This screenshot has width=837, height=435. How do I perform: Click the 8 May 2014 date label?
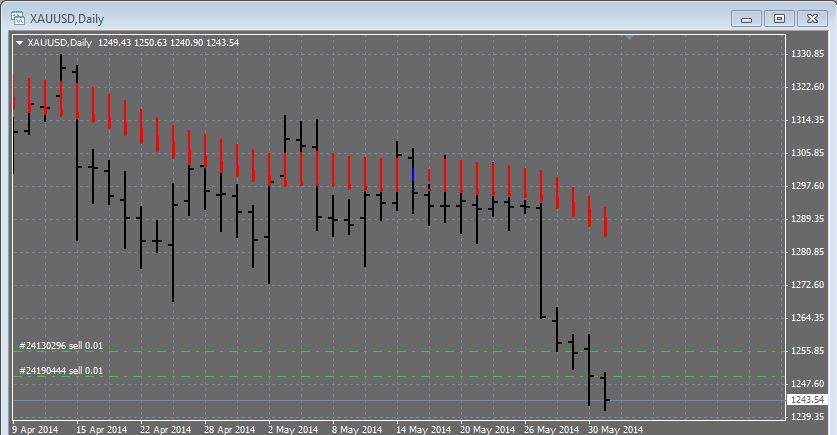357,429
